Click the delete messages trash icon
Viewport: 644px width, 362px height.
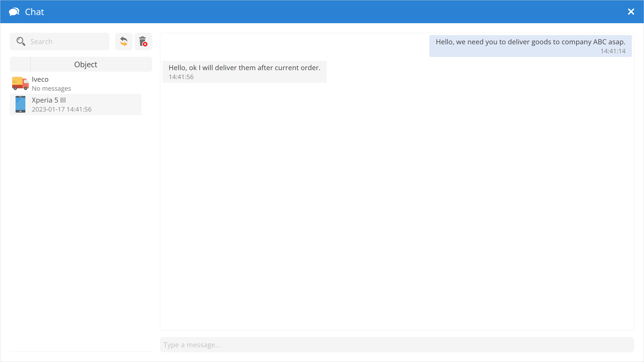tap(143, 41)
